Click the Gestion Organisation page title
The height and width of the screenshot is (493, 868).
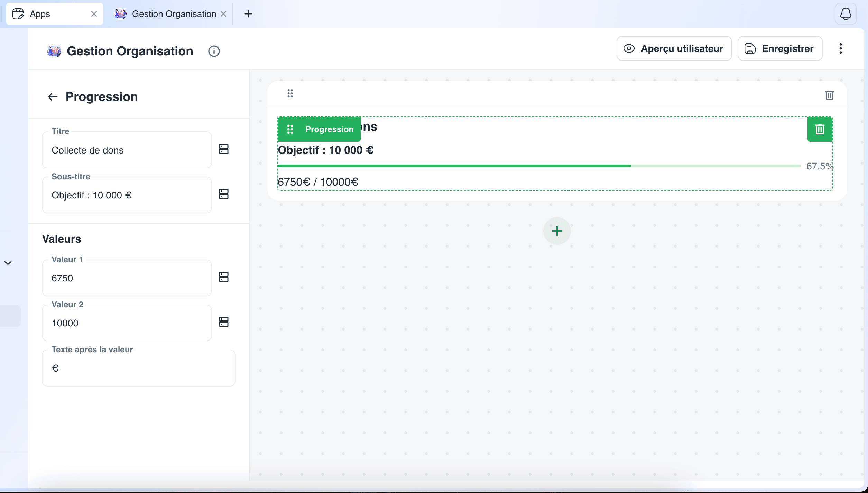130,51
